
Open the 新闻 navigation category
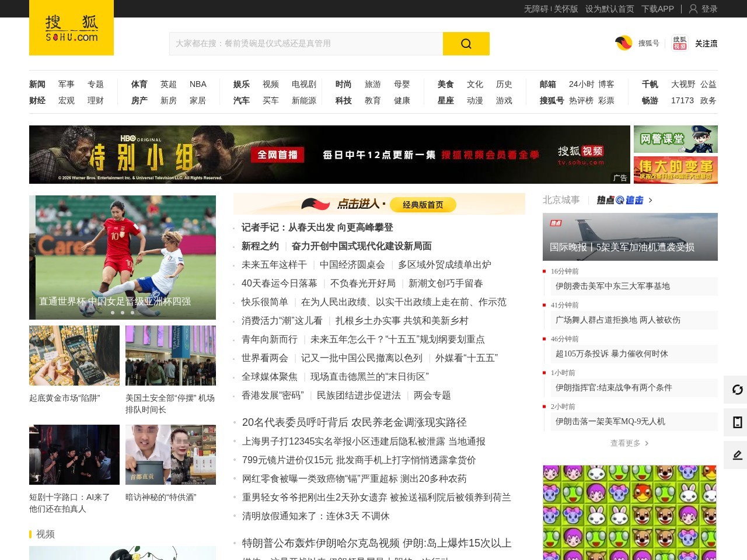pos(37,84)
